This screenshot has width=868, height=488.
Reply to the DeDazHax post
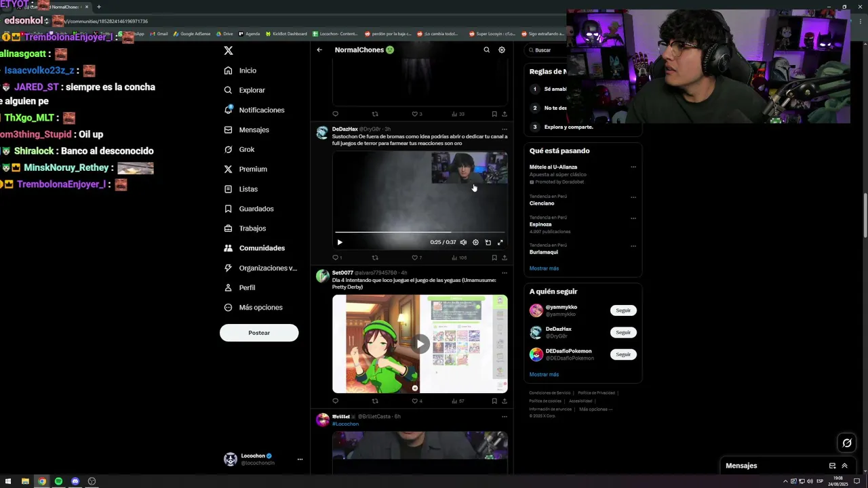335,258
